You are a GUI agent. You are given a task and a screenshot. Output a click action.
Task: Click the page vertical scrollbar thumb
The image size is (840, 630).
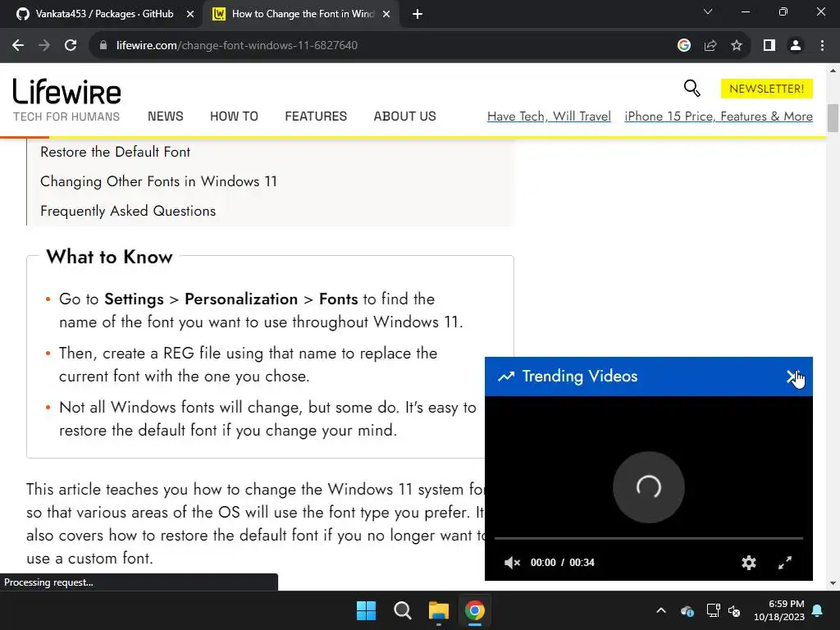point(833,117)
